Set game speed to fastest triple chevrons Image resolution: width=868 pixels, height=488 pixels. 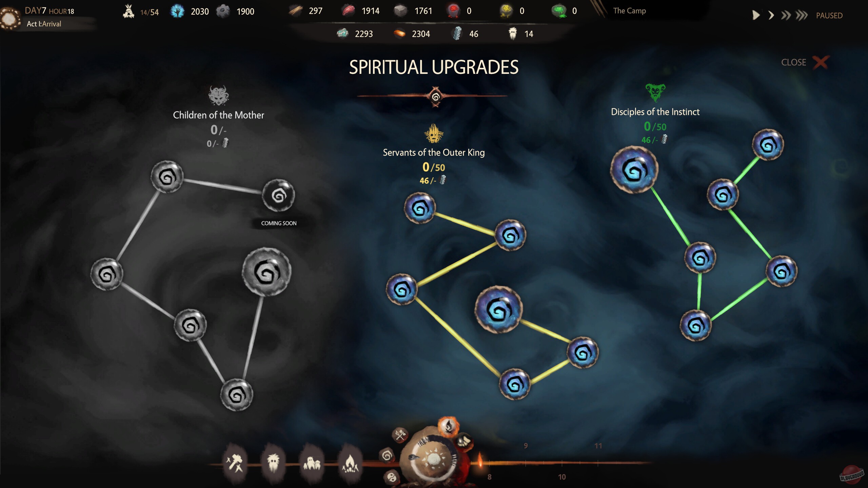[x=802, y=15]
